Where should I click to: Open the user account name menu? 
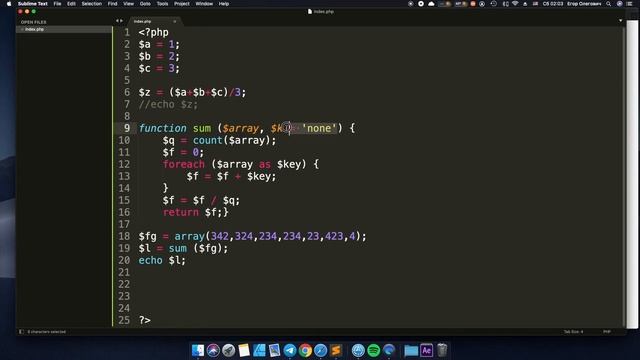coord(584,4)
